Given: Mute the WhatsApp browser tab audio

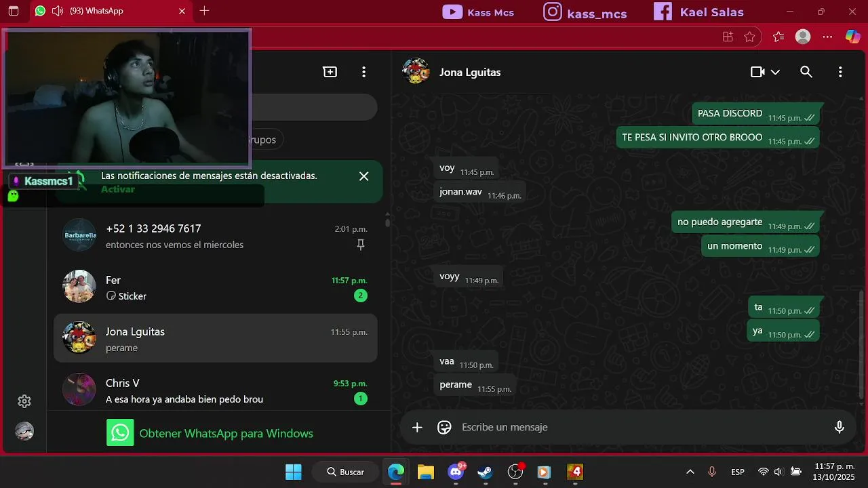Looking at the screenshot, I should [58, 11].
